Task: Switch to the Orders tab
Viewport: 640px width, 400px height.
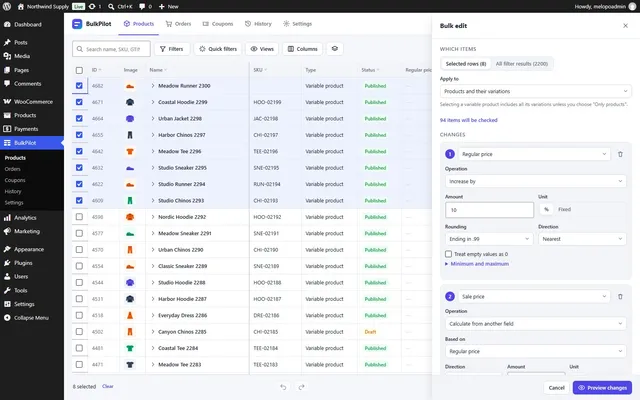Action: 178,24
